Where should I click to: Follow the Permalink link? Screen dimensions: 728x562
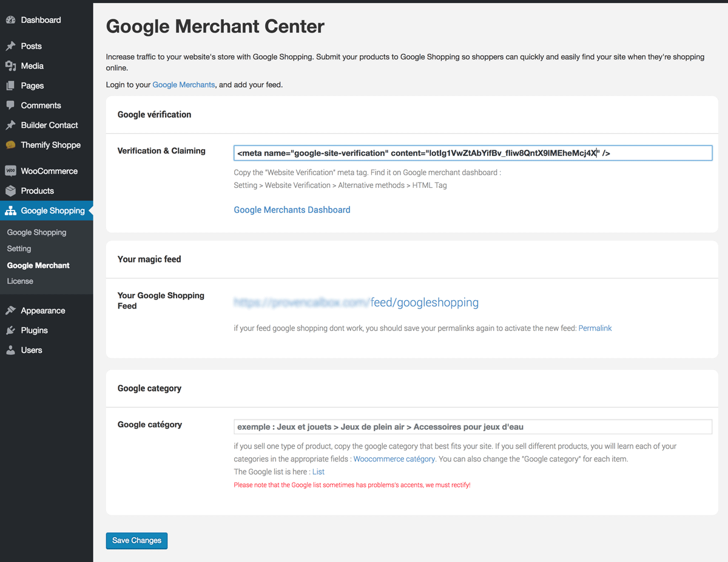(x=595, y=328)
